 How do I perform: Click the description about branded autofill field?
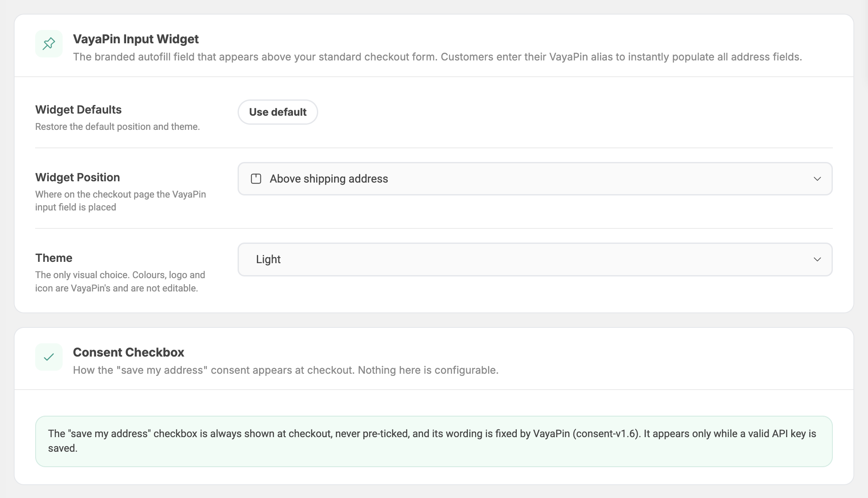pos(437,57)
